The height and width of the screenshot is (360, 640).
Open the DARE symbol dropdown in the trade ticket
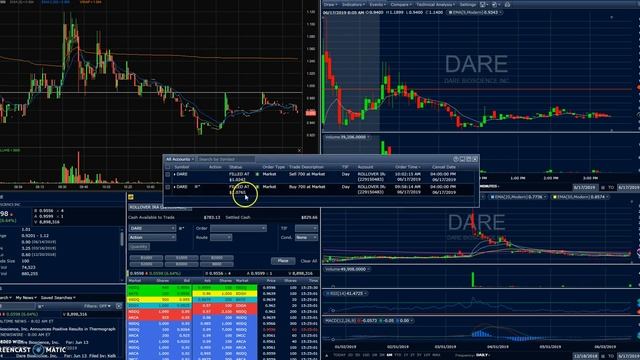click(x=153, y=228)
